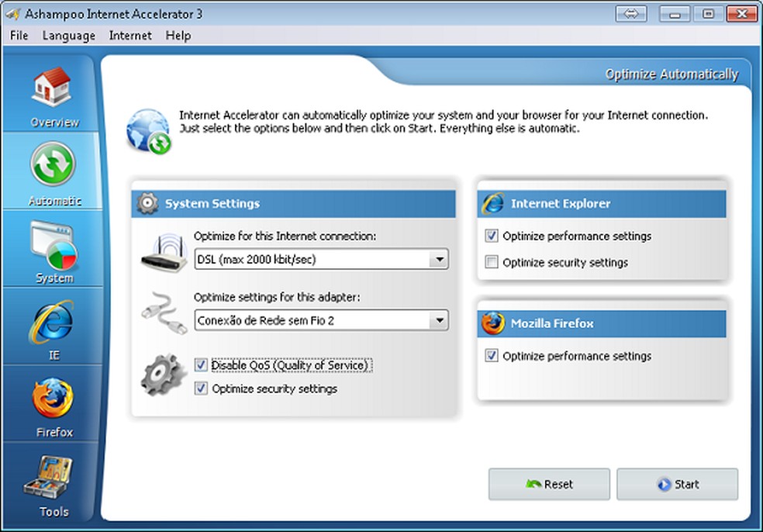Maximize the Internet Accelerator window
Viewport: 763px width, 532px height.
point(709,14)
